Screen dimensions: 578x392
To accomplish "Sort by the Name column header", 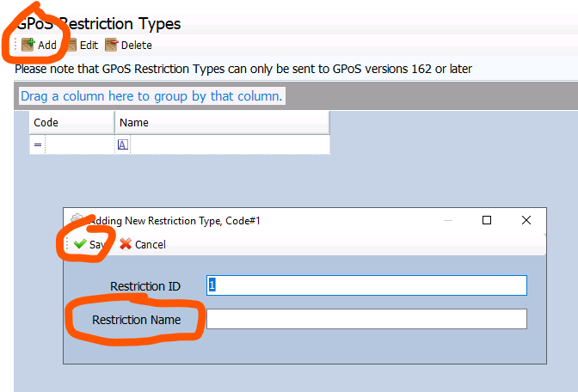I will (222, 123).
